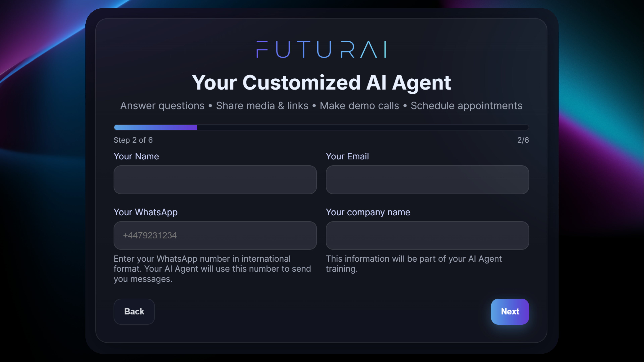The width and height of the screenshot is (644, 362).
Task: Click the "Step 2 of 6" label
Action: pyautogui.click(x=133, y=140)
